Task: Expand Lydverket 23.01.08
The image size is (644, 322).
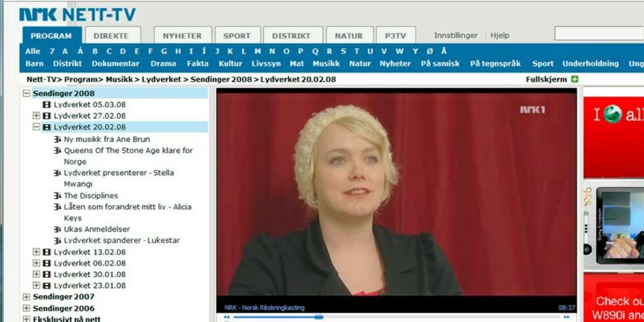Action: (36, 285)
